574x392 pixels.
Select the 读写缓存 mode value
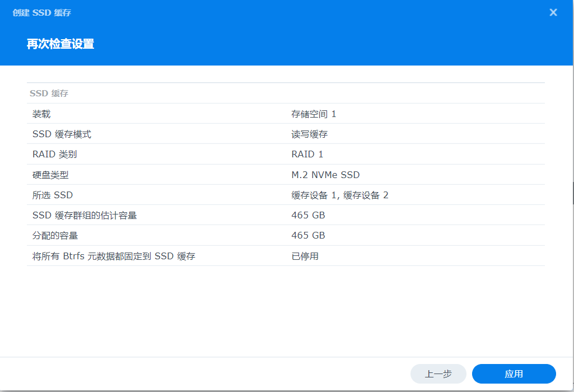point(309,134)
